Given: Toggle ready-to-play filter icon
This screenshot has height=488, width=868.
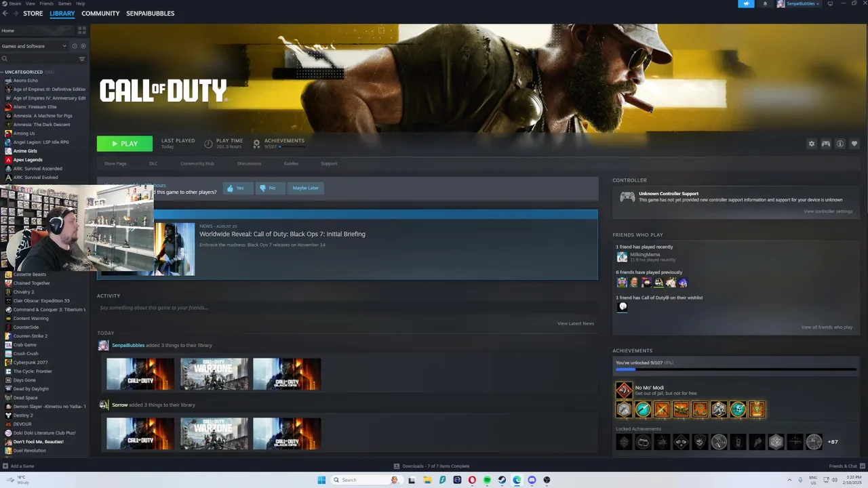Looking at the screenshot, I should tap(83, 46).
